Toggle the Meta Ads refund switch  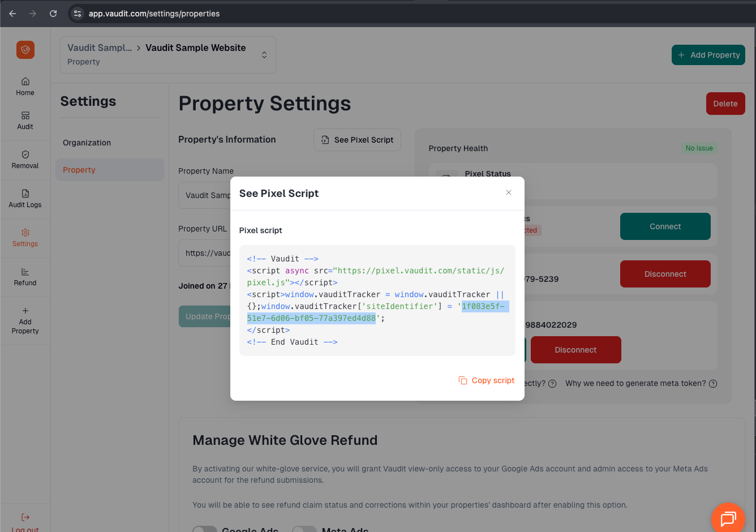[304, 530]
